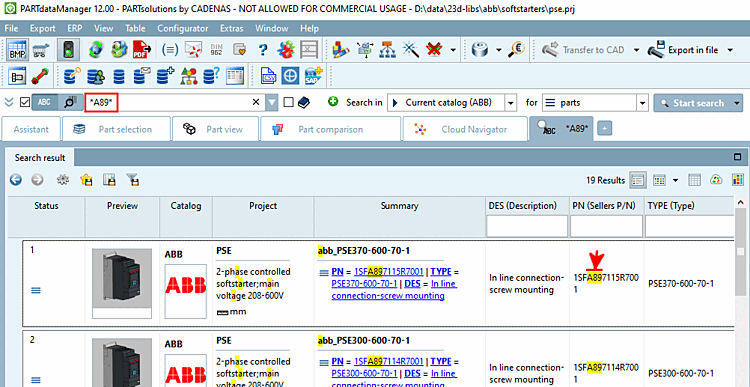Click the PN (Sellers P/N) filter field
750x387 pixels.
pos(606,226)
